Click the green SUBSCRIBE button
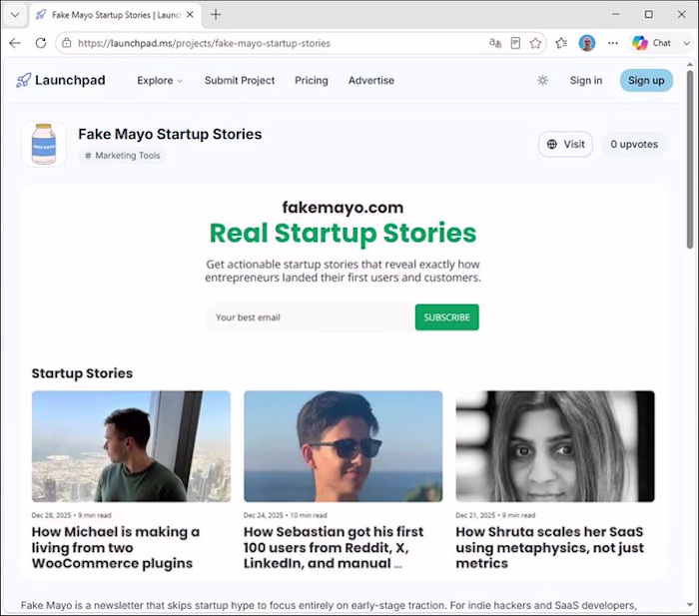Viewport: 699px width, 616px height. tap(446, 317)
